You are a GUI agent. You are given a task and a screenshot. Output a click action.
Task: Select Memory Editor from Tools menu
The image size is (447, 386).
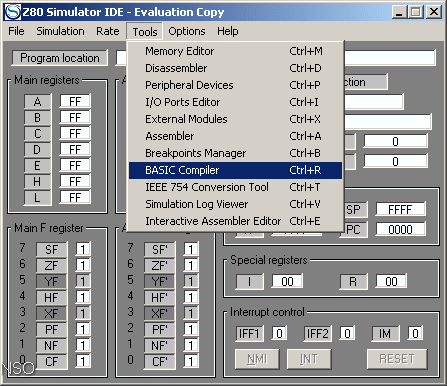pyautogui.click(x=235, y=51)
